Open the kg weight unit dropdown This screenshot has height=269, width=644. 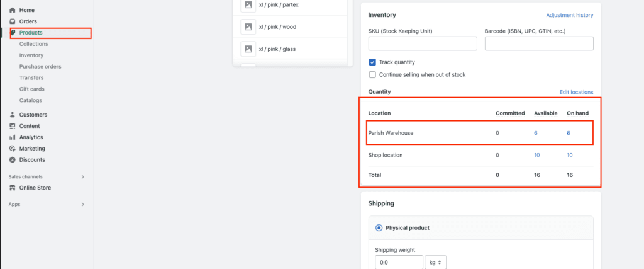[x=435, y=263]
